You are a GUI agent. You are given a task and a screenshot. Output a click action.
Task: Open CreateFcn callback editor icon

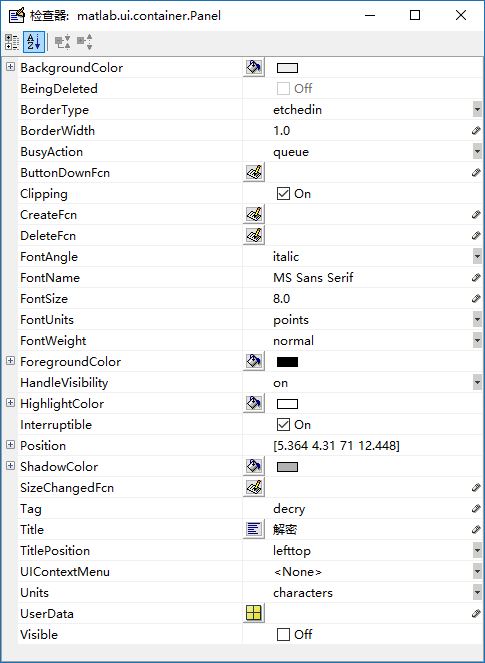(x=254, y=214)
